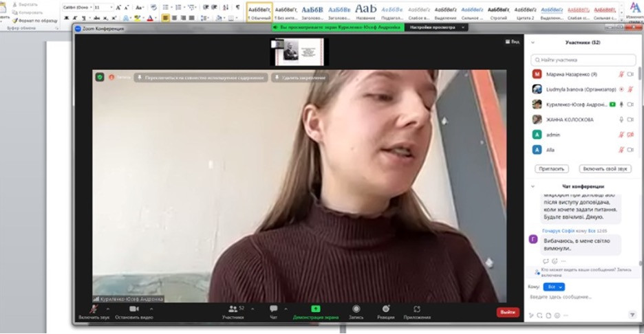Click Word grow font size icon
This screenshot has height=334, width=644.
tap(118, 8)
